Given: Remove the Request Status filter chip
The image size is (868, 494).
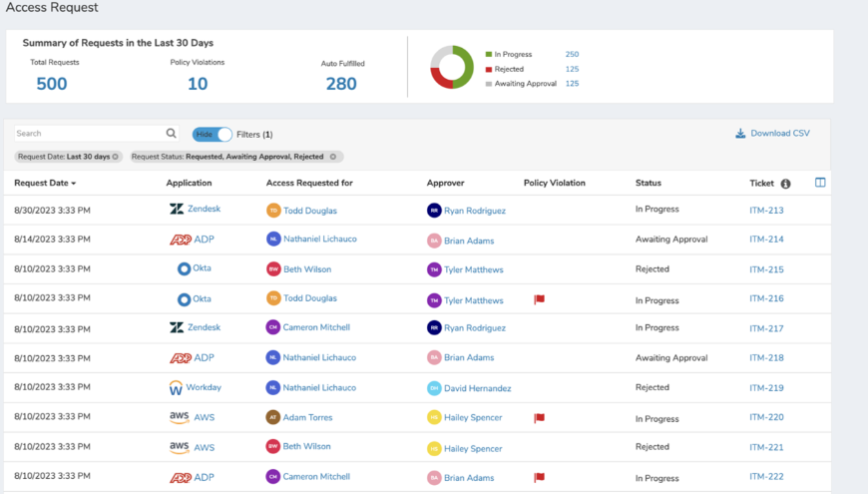Looking at the screenshot, I should [333, 157].
